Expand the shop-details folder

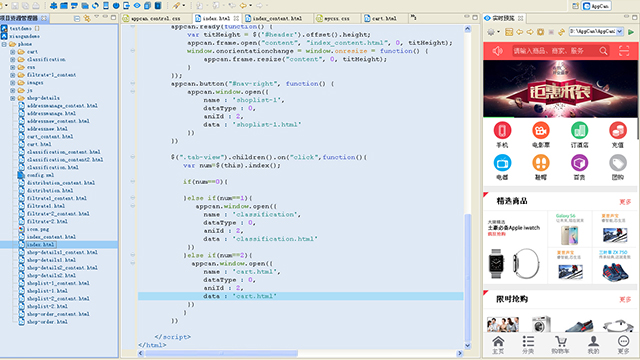coord(12,98)
